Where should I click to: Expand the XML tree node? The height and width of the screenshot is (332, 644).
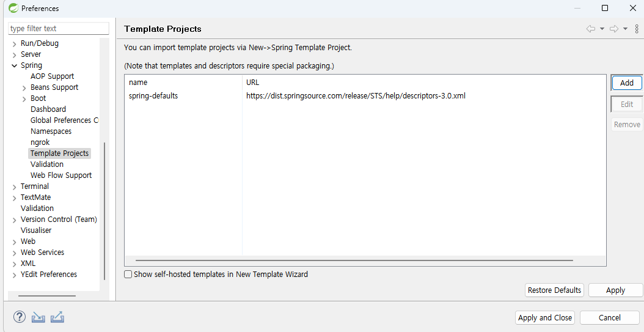tap(15, 264)
